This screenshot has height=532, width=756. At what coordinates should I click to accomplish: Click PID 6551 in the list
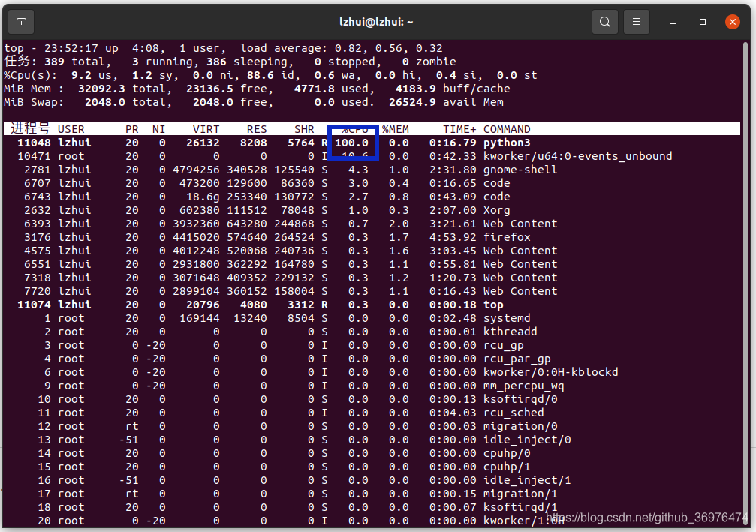point(37,264)
